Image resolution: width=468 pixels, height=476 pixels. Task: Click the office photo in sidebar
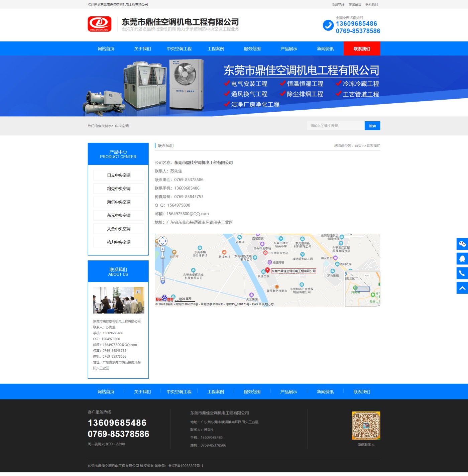[x=119, y=300]
